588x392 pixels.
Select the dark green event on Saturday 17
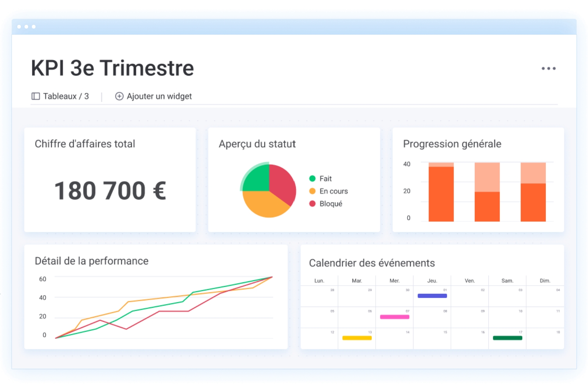(x=507, y=338)
